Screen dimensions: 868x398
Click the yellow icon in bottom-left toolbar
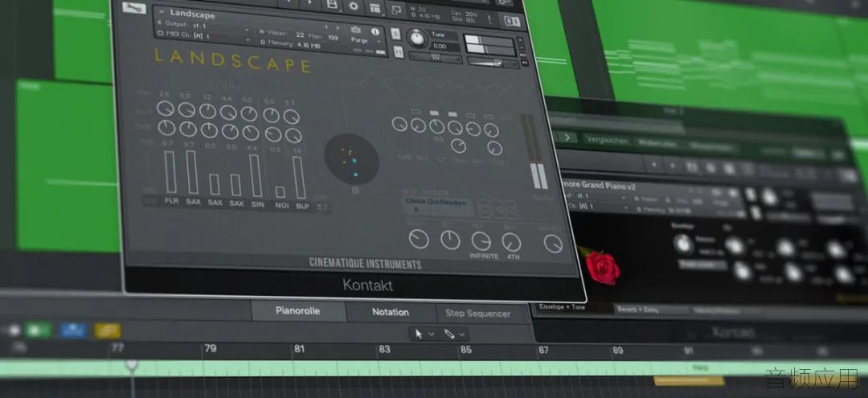[x=108, y=331]
